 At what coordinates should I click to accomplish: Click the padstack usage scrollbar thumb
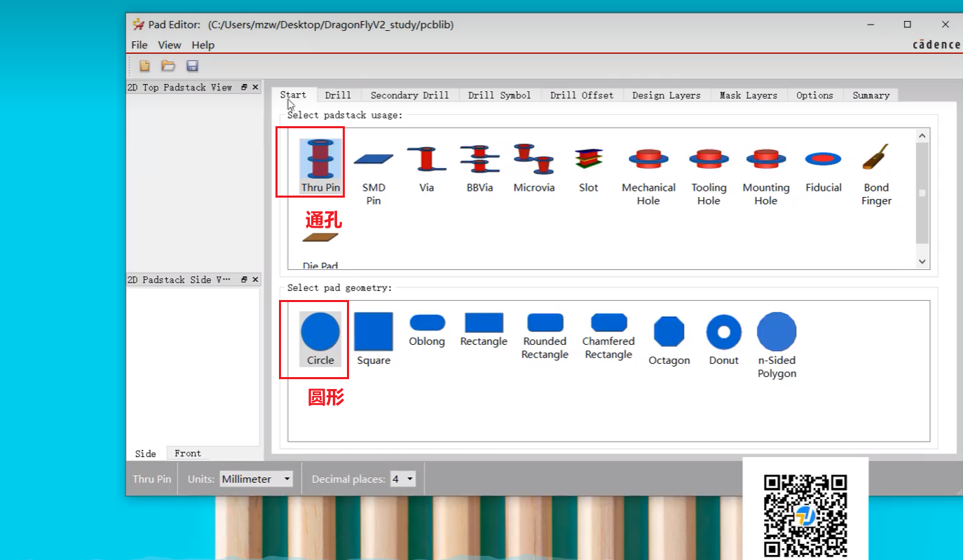coord(922,193)
